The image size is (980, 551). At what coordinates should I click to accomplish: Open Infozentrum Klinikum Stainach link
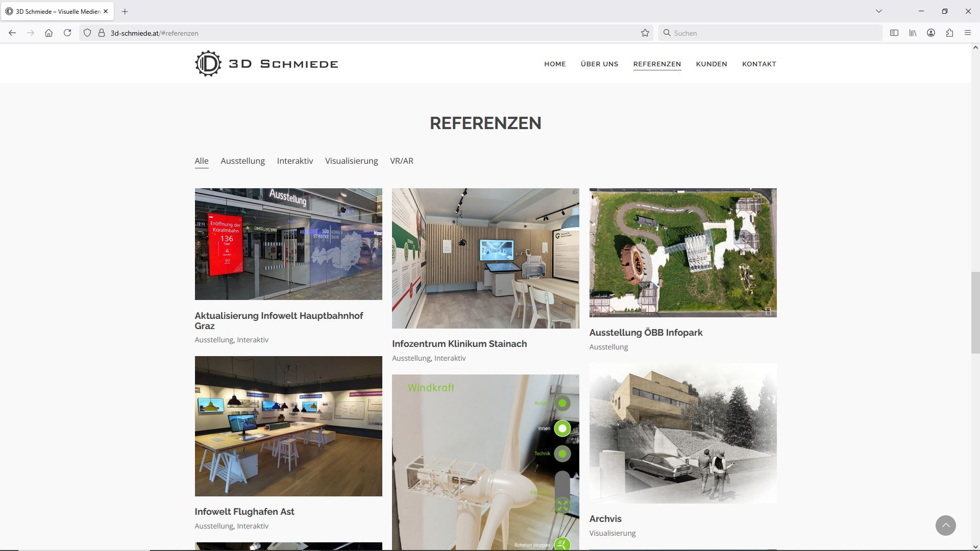(459, 344)
